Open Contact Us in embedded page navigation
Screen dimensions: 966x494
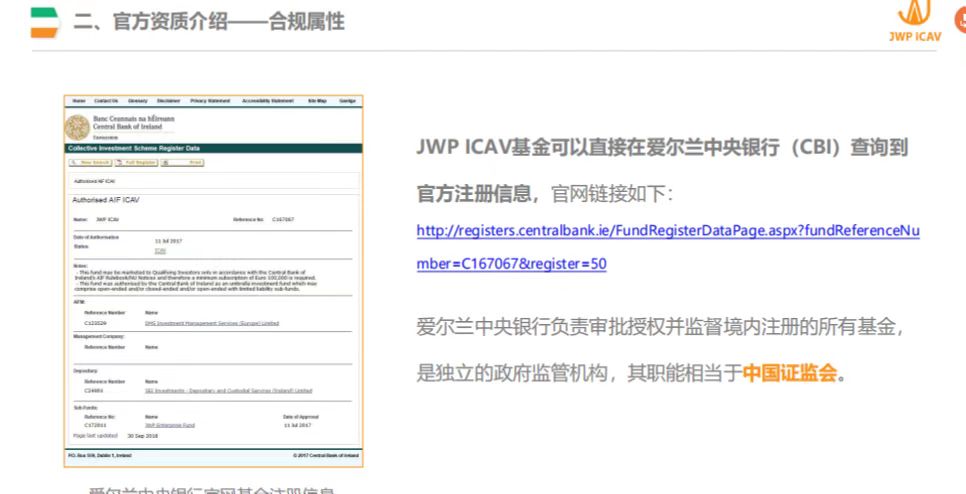(x=106, y=101)
